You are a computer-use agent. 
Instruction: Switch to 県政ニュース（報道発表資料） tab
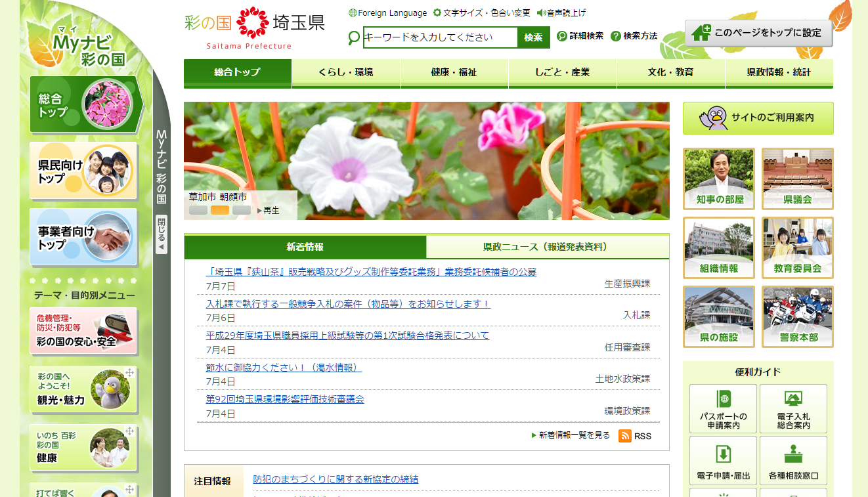click(x=548, y=247)
